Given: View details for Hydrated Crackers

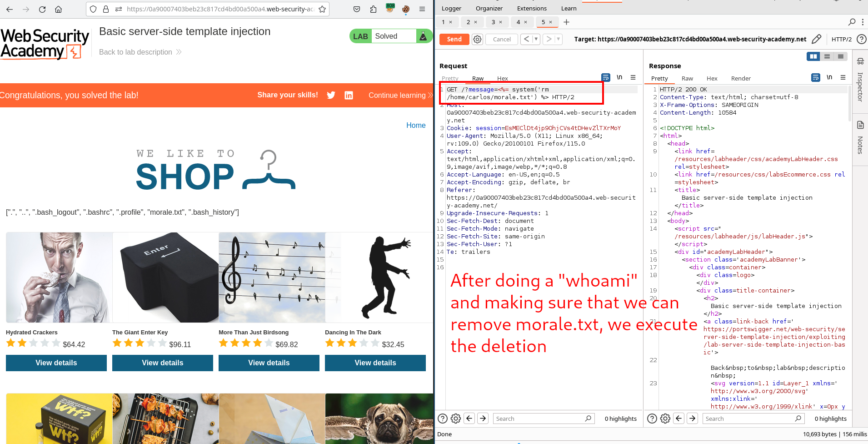Looking at the screenshot, I should (x=56, y=363).
